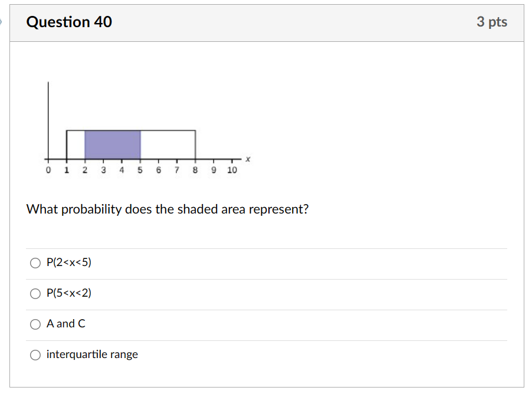This screenshot has width=532, height=407.
Task: Click the Question 40 header
Action: (69, 22)
